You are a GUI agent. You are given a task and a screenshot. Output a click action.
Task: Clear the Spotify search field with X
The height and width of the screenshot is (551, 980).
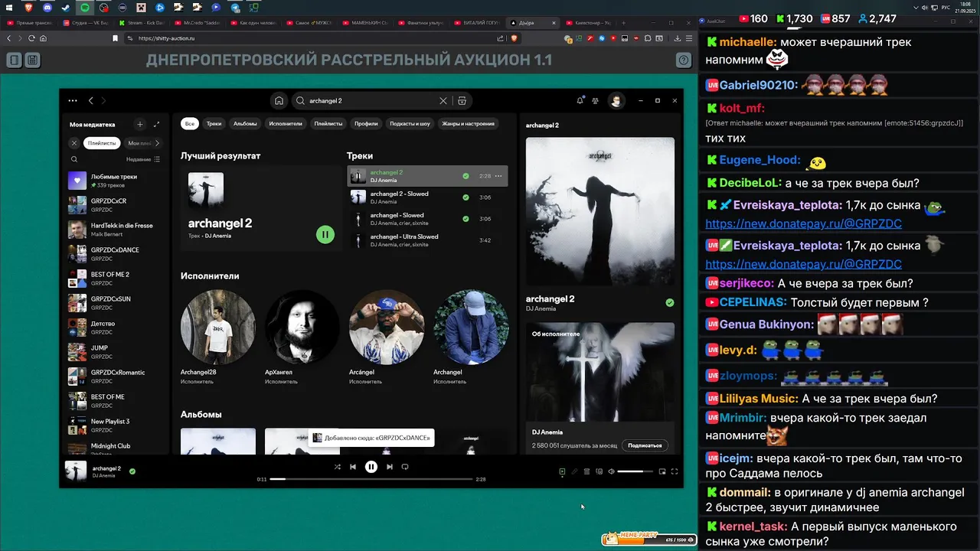point(443,100)
